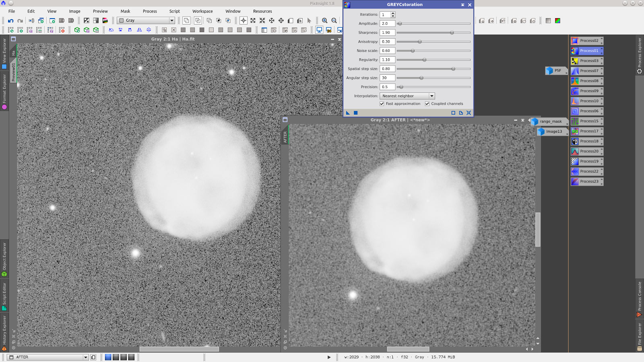Click the Spatial step size slider handle
The image size is (644, 362).
pyautogui.click(x=453, y=69)
